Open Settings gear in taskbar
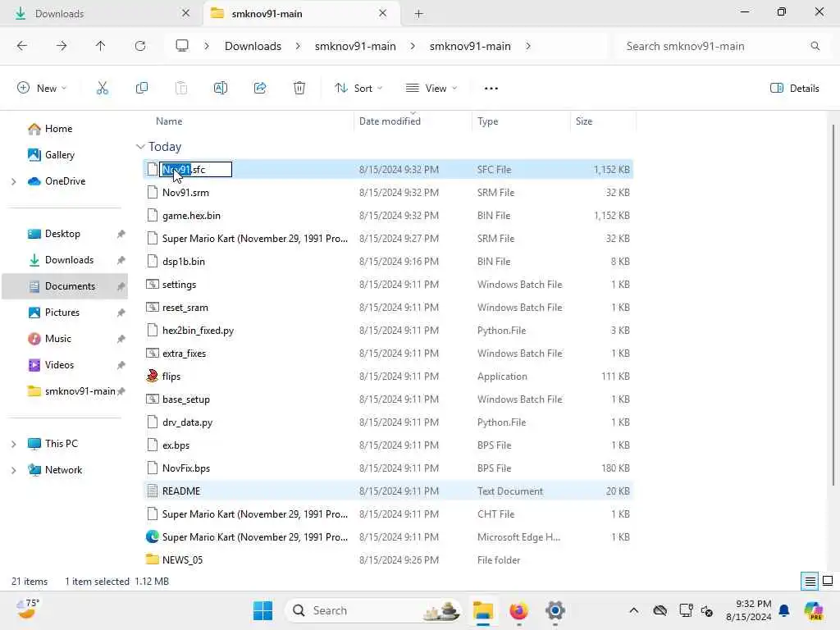 click(555, 610)
